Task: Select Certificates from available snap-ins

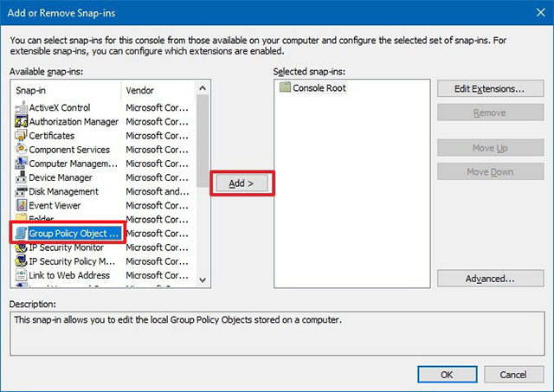Action: [52, 136]
